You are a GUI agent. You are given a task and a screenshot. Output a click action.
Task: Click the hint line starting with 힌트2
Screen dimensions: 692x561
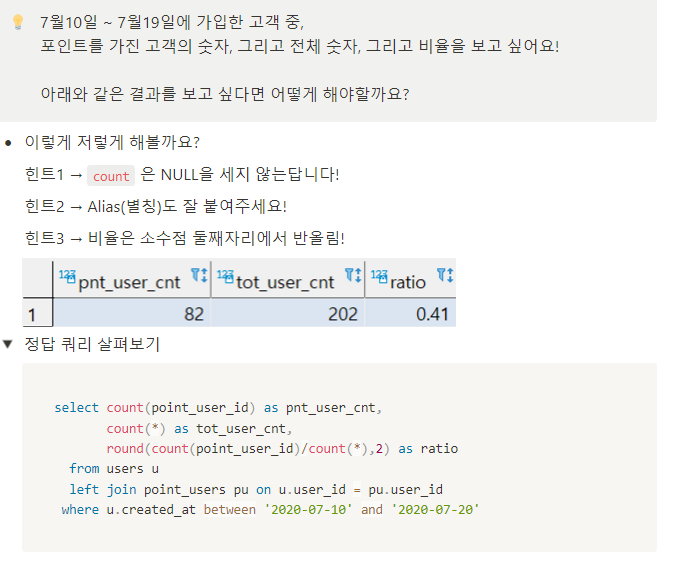[156, 206]
